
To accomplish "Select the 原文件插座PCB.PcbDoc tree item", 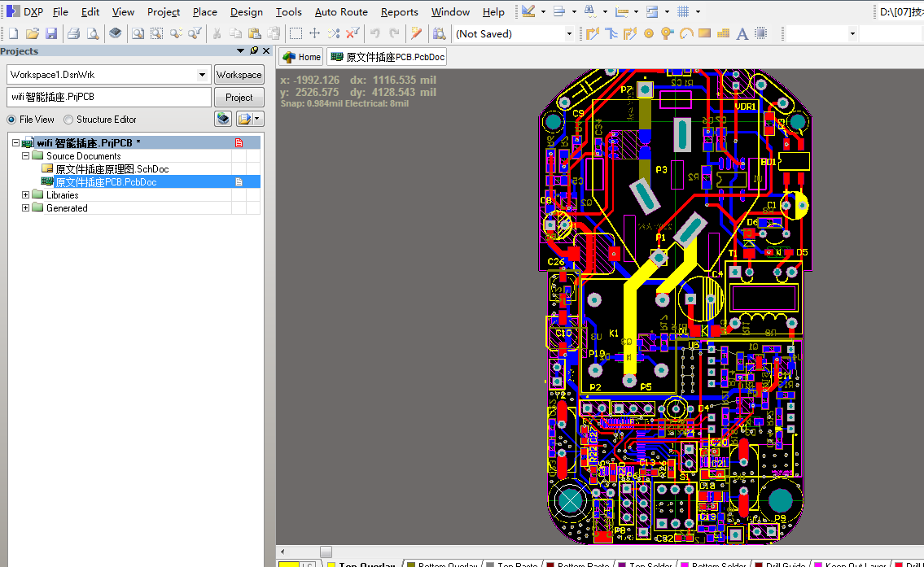I will coord(106,182).
